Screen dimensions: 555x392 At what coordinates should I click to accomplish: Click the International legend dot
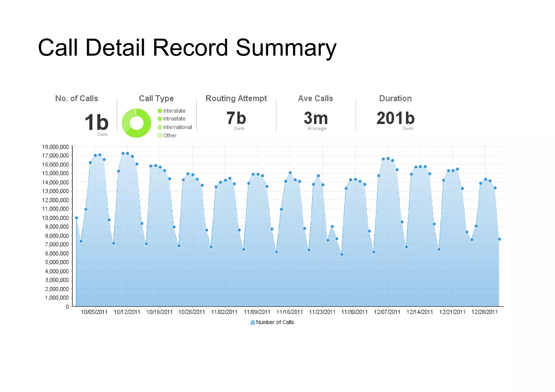tap(160, 127)
